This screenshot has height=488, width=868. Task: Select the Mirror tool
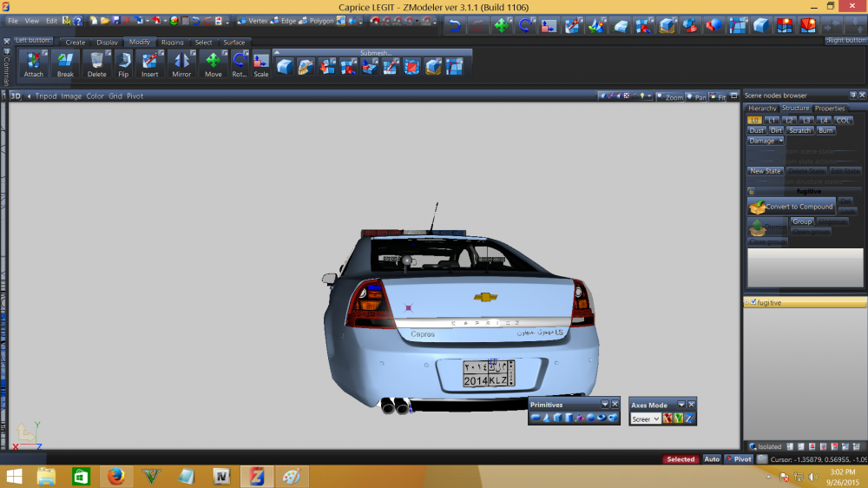(181, 63)
